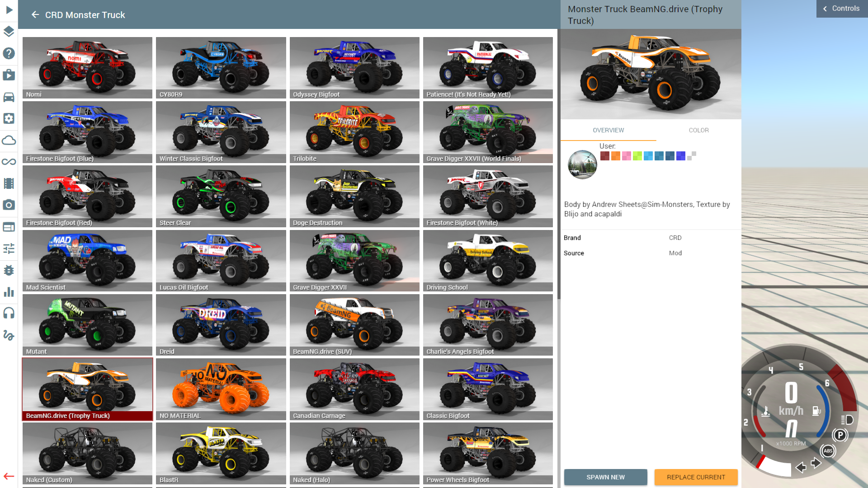Select the Naked (Custom) truck

point(87,453)
